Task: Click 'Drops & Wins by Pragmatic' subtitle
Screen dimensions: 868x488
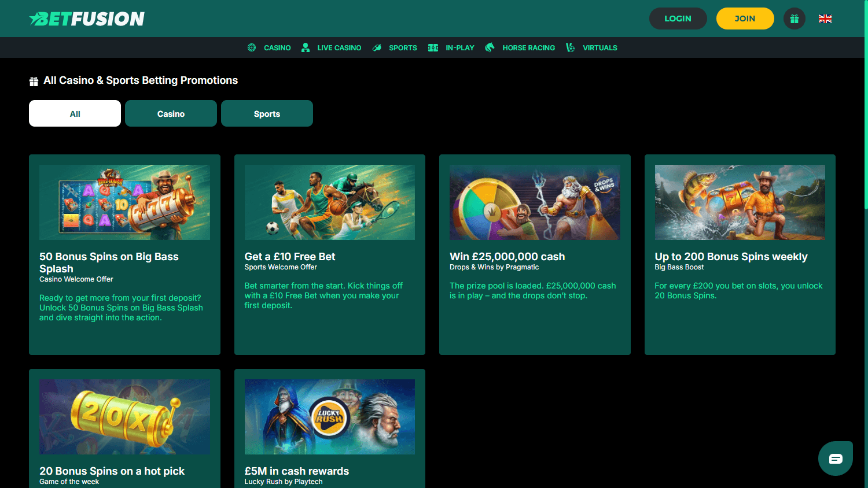Action: [x=494, y=267]
